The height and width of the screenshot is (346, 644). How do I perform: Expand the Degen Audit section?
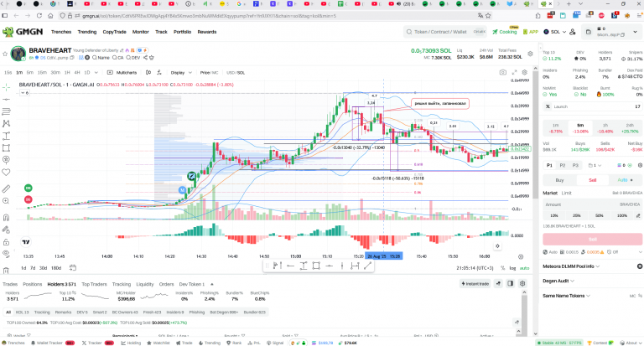(558, 281)
